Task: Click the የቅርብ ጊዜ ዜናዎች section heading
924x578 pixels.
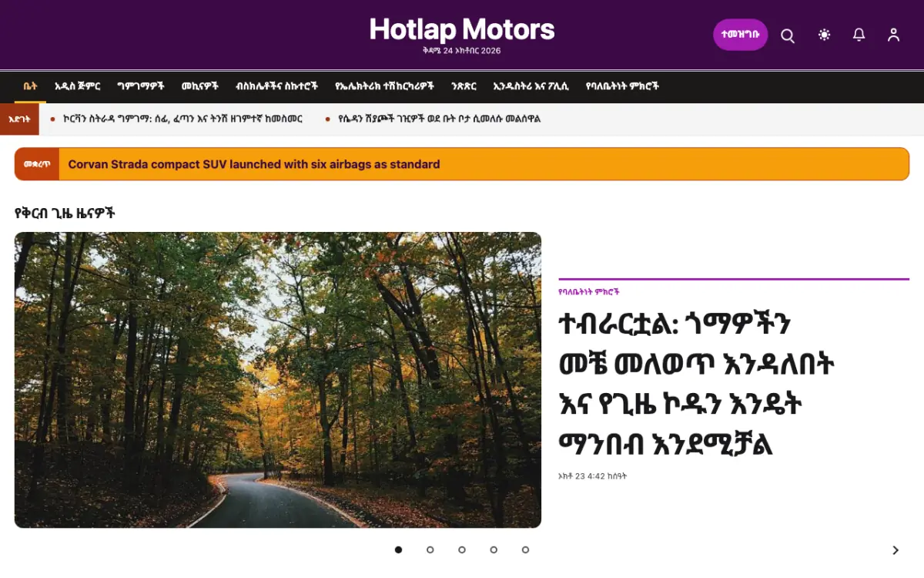Action: tap(65, 213)
